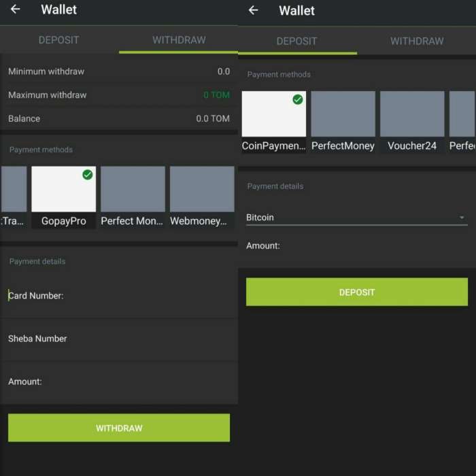Click the green checkmark on the GopayPro tile
Viewport: 476px width, 476px height.
[x=87, y=175]
